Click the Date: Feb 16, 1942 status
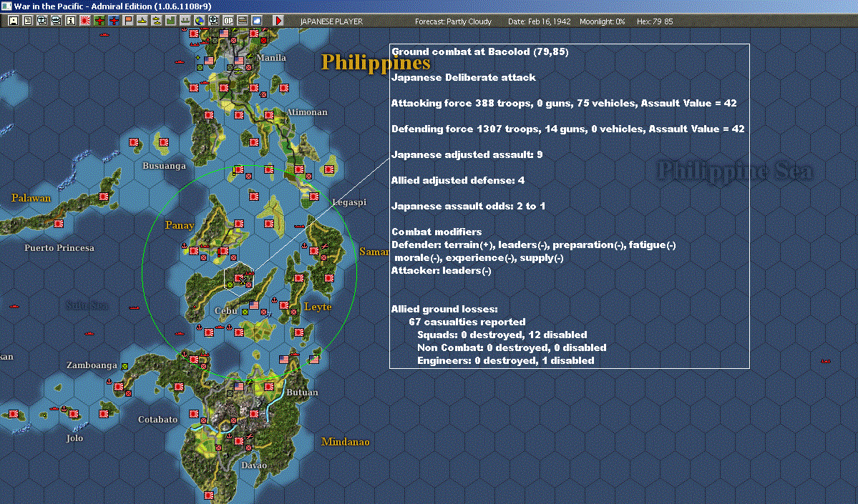 pyautogui.click(x=539, y=21)
